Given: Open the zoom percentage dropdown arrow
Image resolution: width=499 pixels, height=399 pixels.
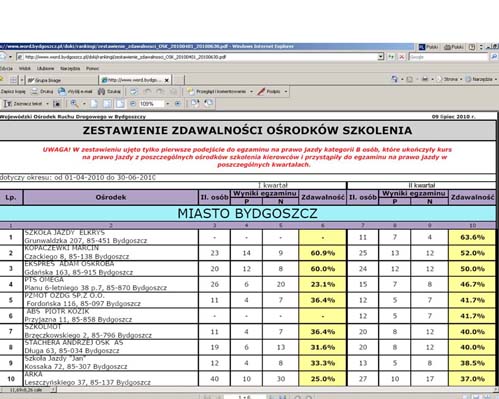Looking at the screenshot, I should click(x=167, y=104).
